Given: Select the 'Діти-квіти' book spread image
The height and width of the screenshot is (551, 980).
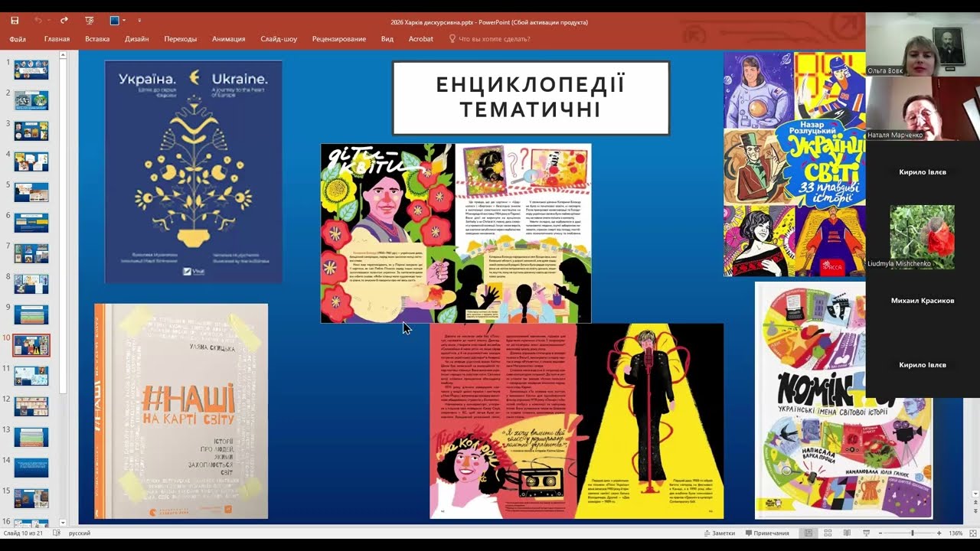Looking at the screenshot, I should (x=456, y=233).
